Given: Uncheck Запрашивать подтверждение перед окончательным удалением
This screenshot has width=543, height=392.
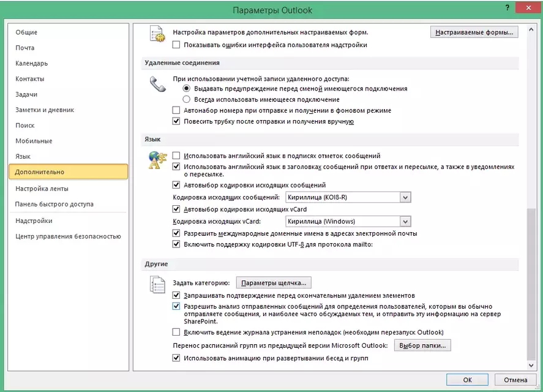Looking at the screenshot, I should click(x=176, y=295).
